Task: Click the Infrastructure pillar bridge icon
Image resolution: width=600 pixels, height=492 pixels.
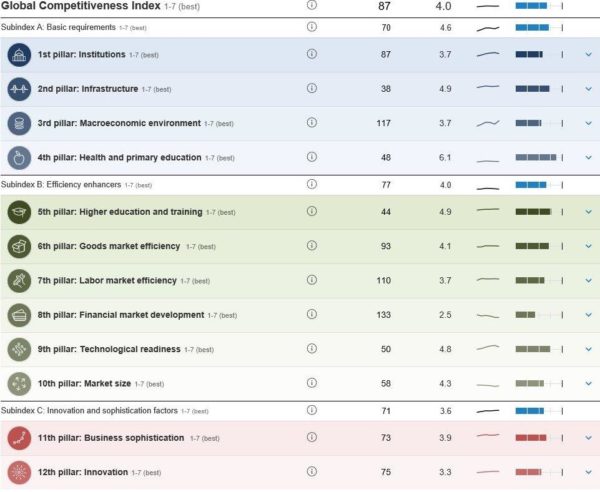Action: (x=19, y=89)
